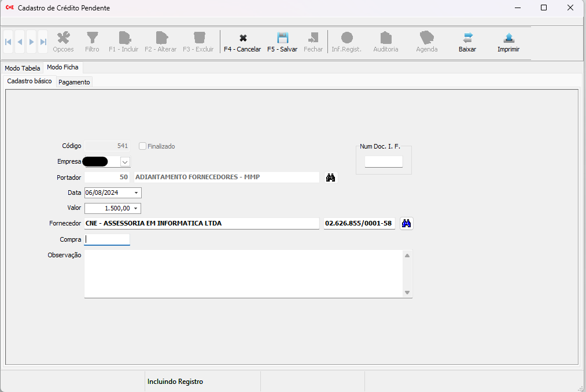The height and width of the screenshot is (392, 586).
Task: Expand the Empresa dropdown
Action: (x=125, y=162)
